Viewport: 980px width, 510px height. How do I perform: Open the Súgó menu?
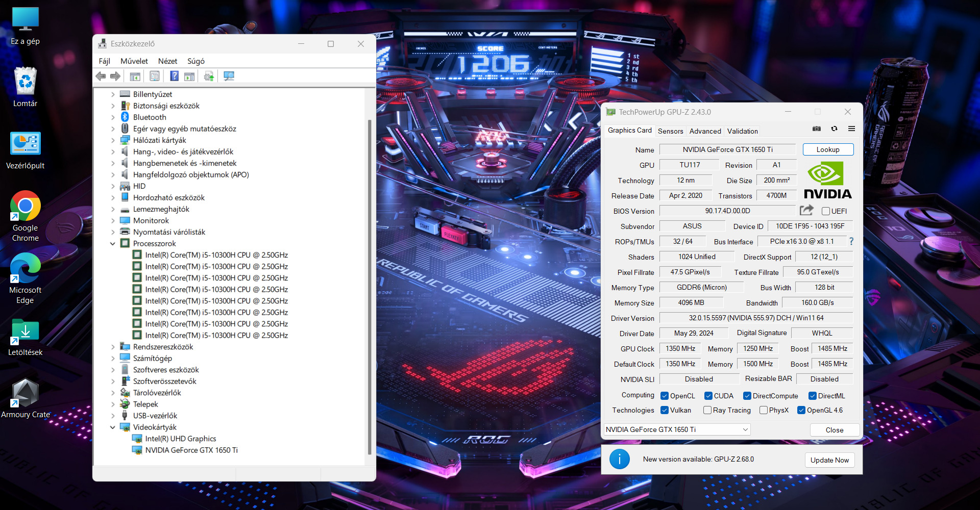[196, 61]
